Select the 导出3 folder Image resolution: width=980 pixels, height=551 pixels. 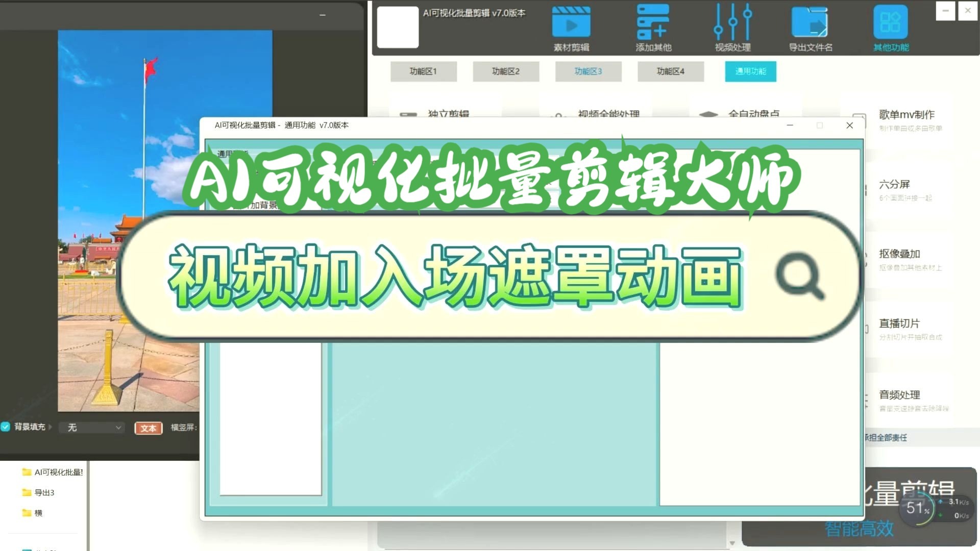tap(38, 492)
